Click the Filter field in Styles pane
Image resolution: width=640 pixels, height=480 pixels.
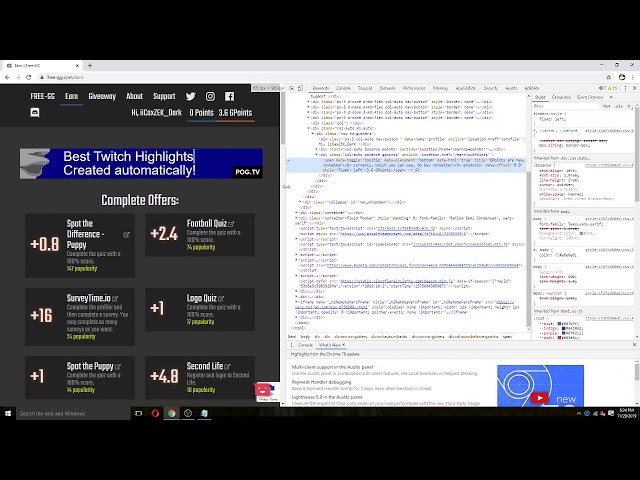[565, 106]
